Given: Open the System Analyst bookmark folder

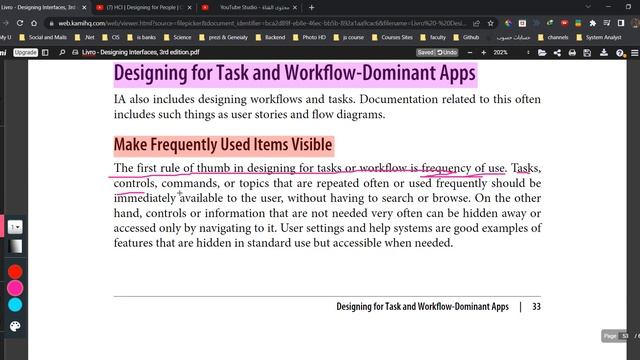Looking at the screenshot, I should tap(599, 37).
